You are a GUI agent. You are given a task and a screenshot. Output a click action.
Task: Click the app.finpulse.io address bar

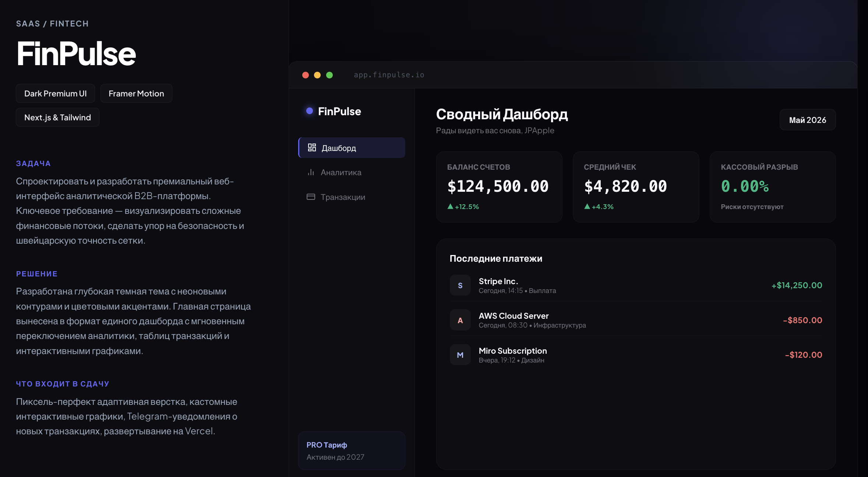click(389, 75)
